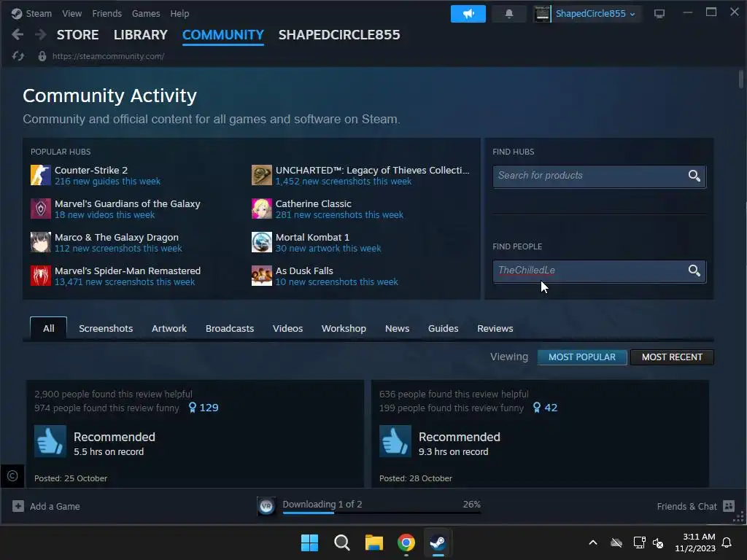The width and height of the screenshot is (747, 560).
Task: Open UNCHARTED Legacy of Thieves icon
Action: point(262,175)
